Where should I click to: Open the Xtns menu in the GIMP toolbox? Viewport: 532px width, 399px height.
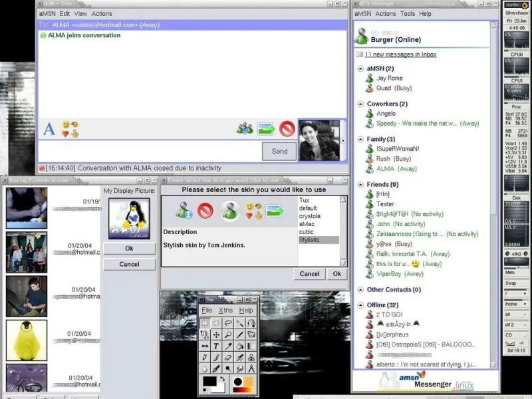pos(225,310)
